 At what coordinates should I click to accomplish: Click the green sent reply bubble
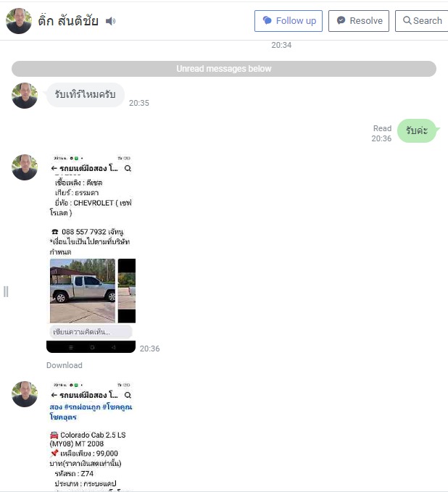tap(417, 131)
